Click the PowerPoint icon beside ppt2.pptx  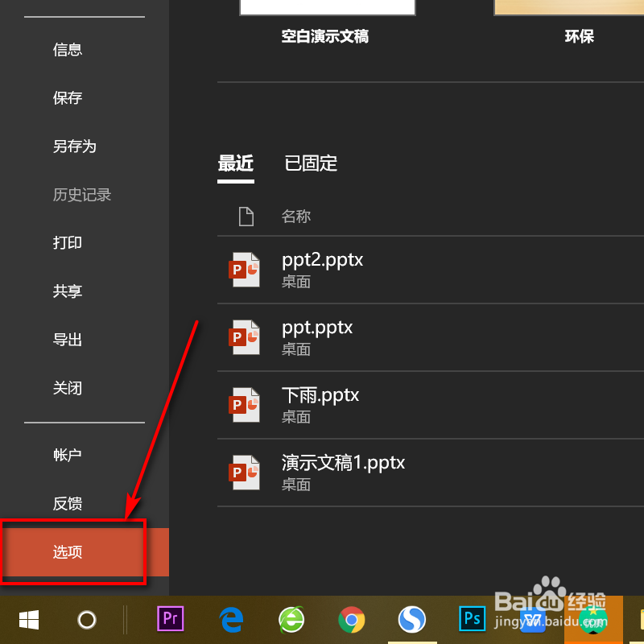point(244,270)
